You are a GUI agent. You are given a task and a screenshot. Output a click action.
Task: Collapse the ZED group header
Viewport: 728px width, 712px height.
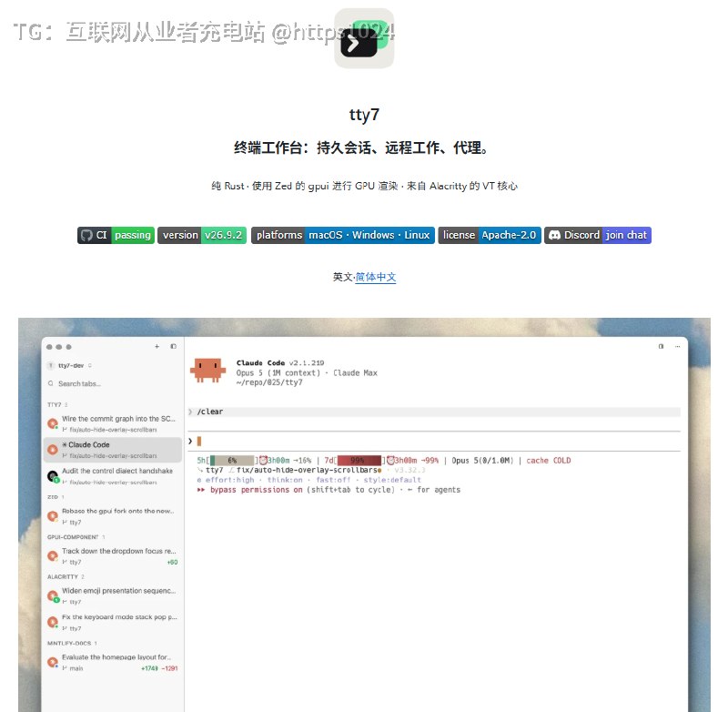click(x=56, y=497)
